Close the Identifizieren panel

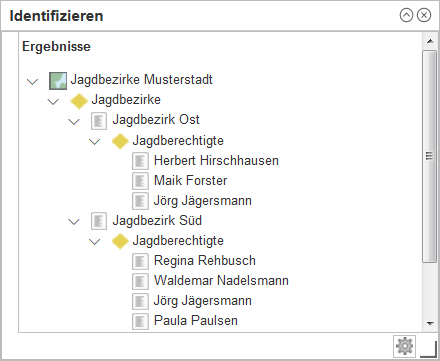(x=424, y=15)
